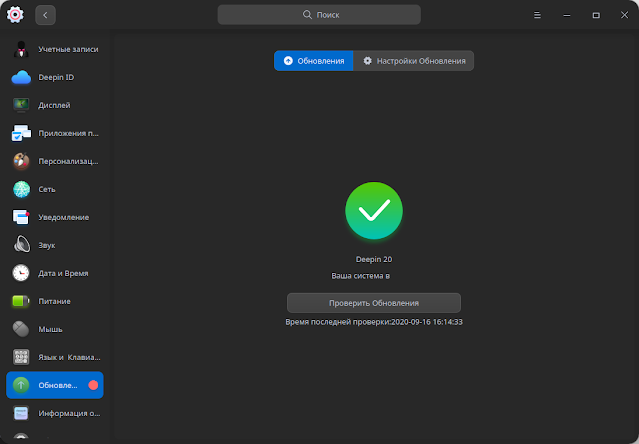Click the control center gear logo
The height and width of the screenshot is (444, 639).
tap(15, 15)
